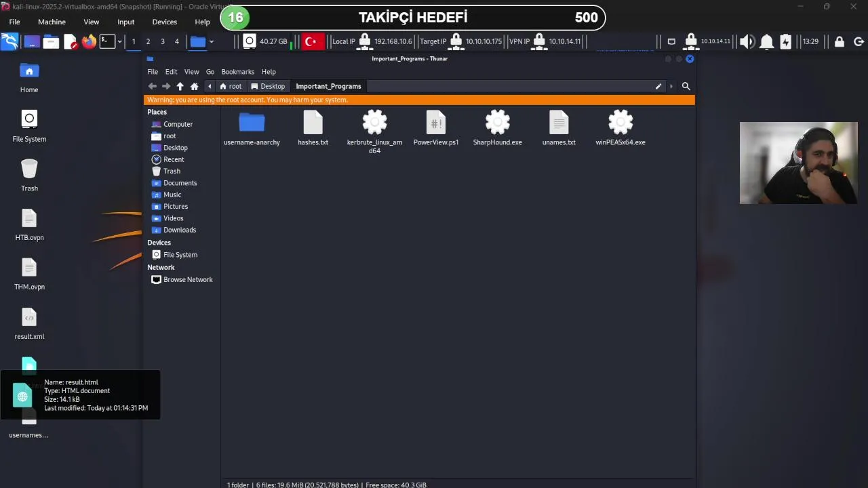This screenshot has height=488, width=868.
Task: Expand the window list dropdown arrow
Action: 212,41
